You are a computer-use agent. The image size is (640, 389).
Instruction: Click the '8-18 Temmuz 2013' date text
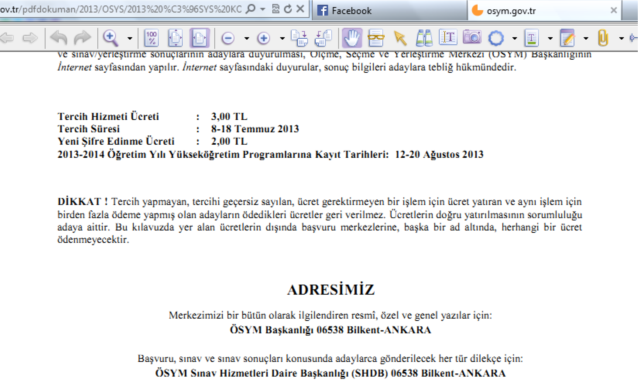pyautogui.click(x=255, y=129)
